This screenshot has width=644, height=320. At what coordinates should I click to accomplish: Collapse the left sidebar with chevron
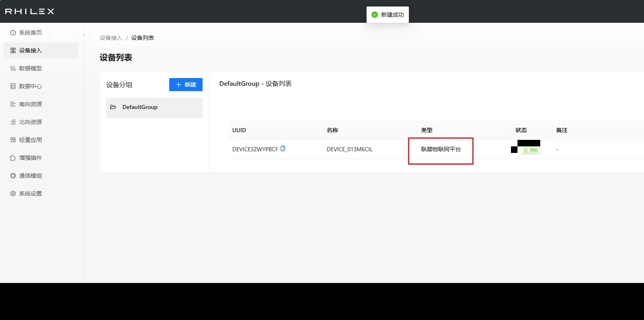[x=84, y=35]
